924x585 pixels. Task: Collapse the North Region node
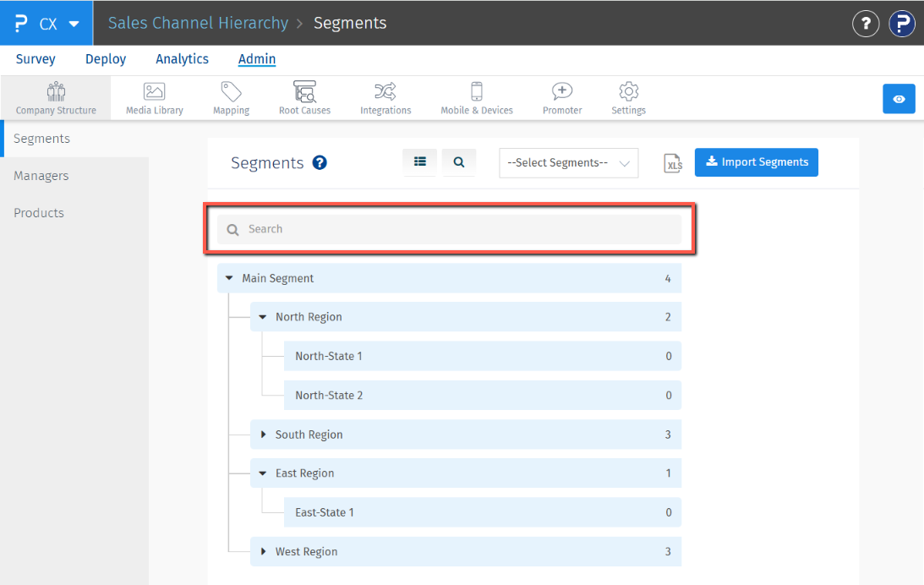click(263, 317)
